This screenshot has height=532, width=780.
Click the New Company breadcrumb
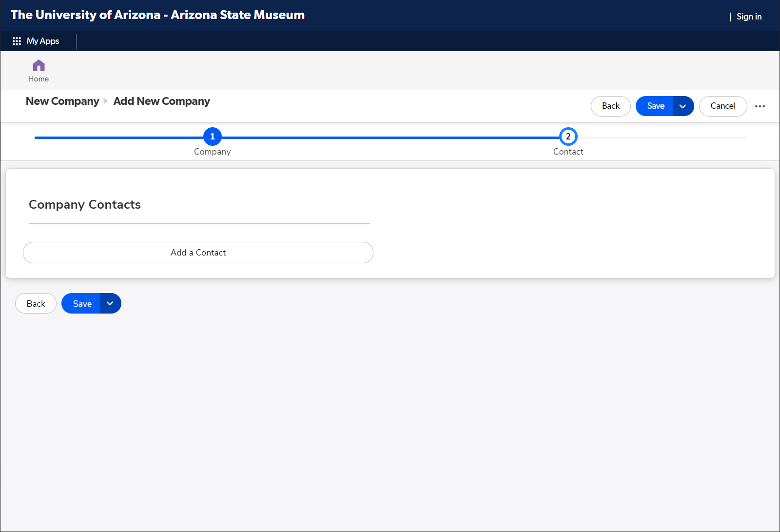pyautogui.click(x=62, y=101)
